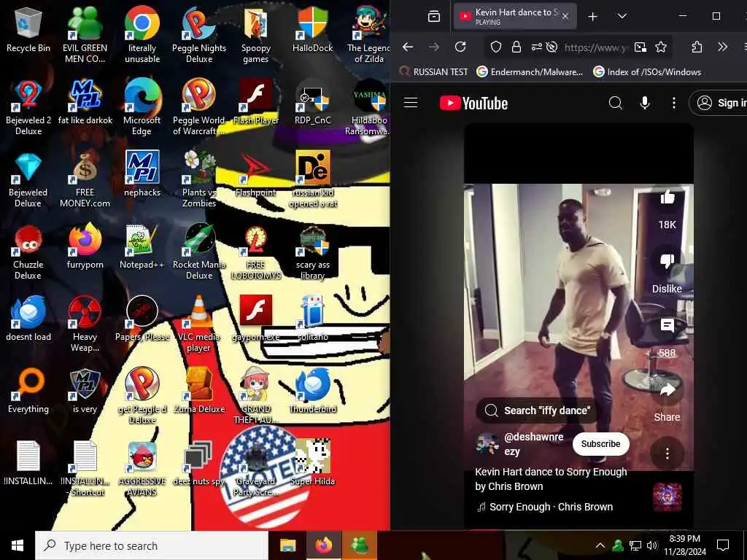Screen dimensions: 747x560
Task: Subscribe to @deshawnreezy channel
Action: click(601, 444)
